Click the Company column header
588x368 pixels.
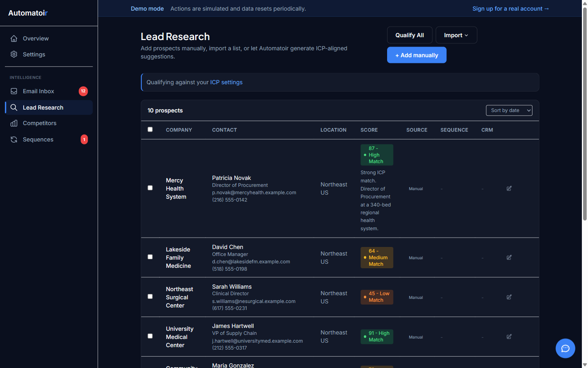(179, 130)
